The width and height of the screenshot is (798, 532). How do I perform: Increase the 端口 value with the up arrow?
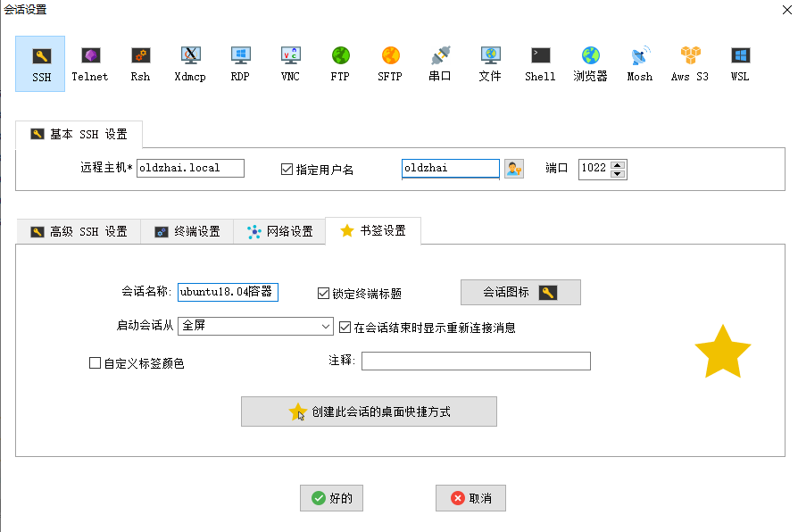[x=619, y=163]
